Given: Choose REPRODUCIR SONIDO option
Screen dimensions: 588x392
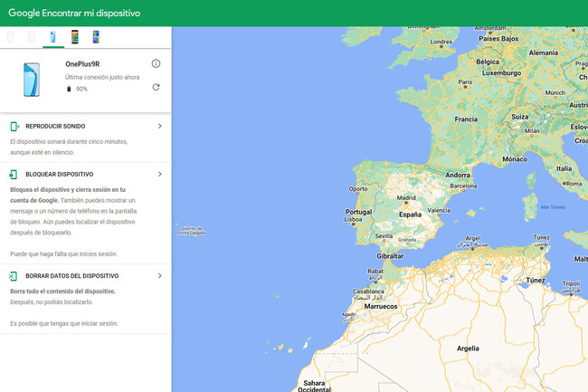Looking at the screenshot, I should pyautogui.click(x=55, y=126).
